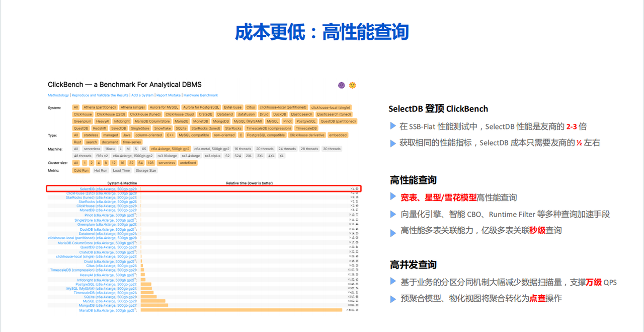Toggle the Athena (partitioned) system filter
Viewport: 644px width, 332px height.
click(x=100, y=107)
